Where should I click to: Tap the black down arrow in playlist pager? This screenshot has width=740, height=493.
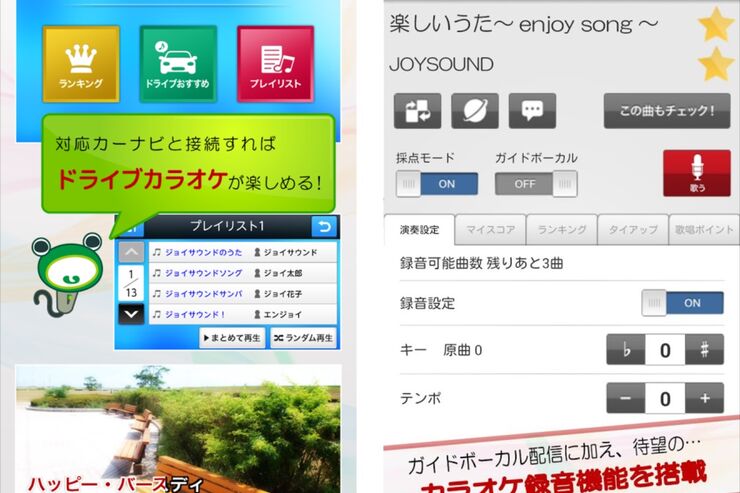[131, 314]
